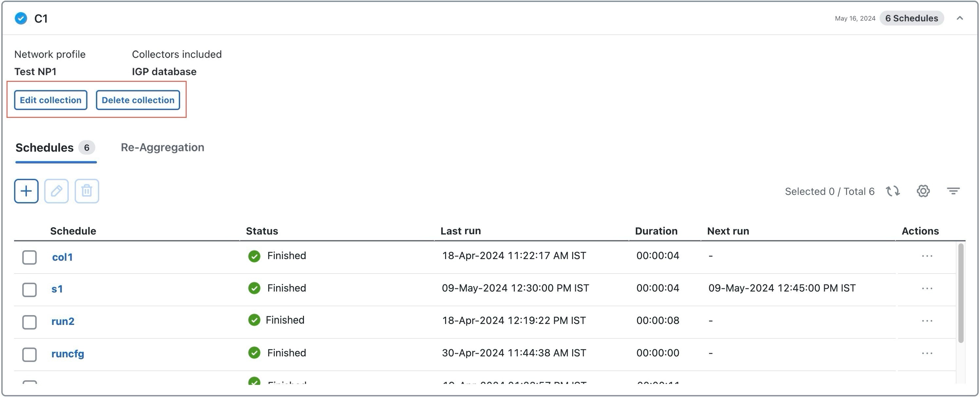Open the table settings gear icon

coord(923,191)
